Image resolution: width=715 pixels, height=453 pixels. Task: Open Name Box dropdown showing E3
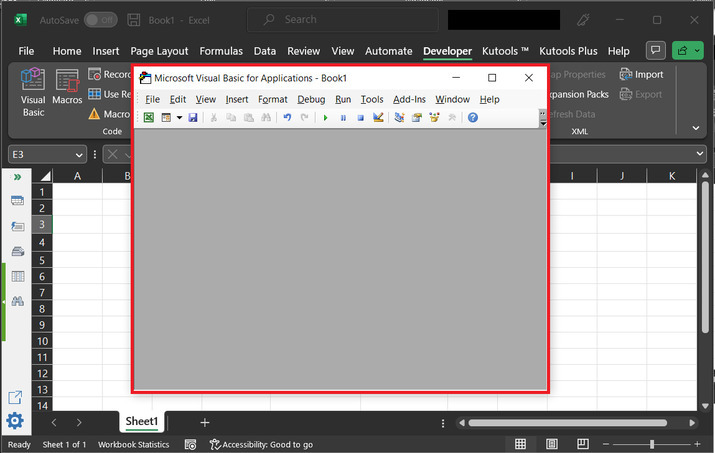[x=78, y=155]
